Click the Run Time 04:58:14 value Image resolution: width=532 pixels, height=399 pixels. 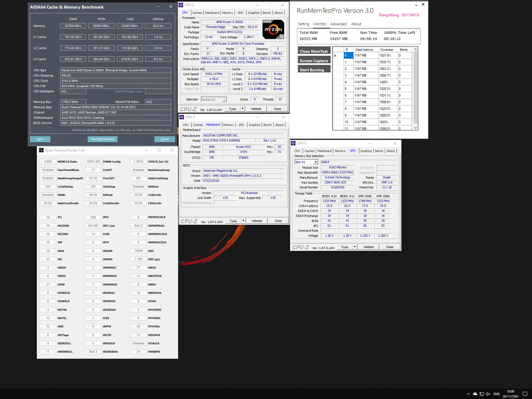pos(368,39)
